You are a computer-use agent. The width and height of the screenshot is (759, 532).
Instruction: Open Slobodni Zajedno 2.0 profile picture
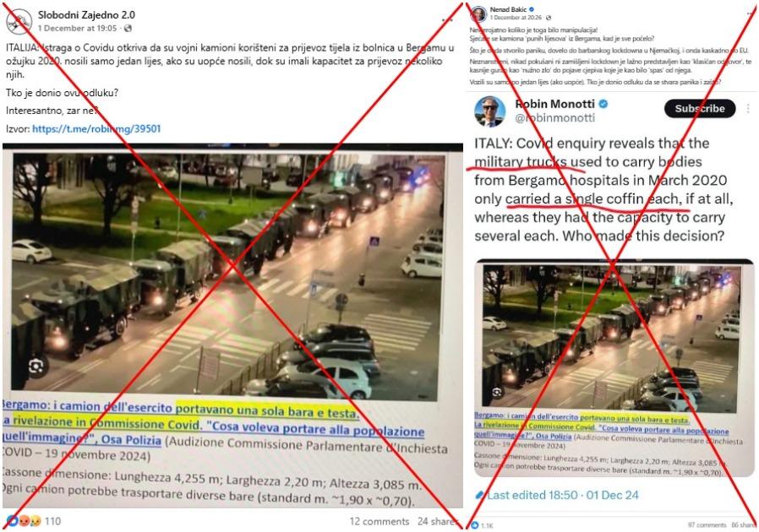(x=19, y=21)
